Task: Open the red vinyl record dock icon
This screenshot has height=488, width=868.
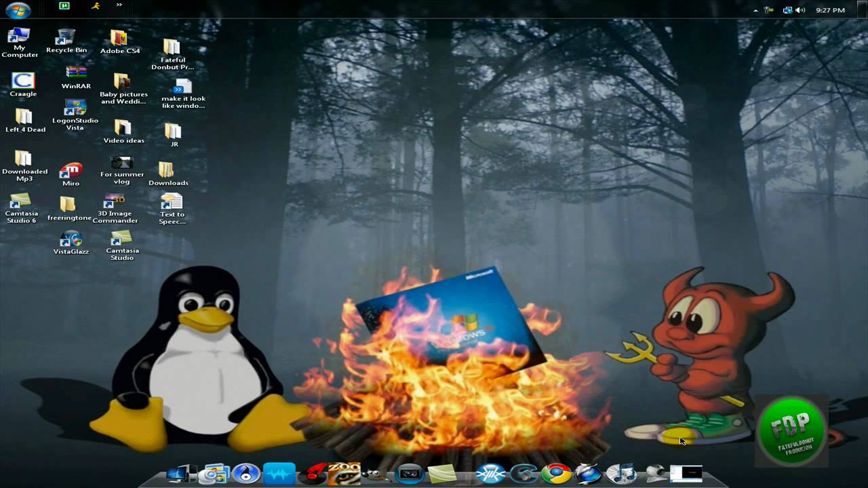Action: tap(313, 474)
